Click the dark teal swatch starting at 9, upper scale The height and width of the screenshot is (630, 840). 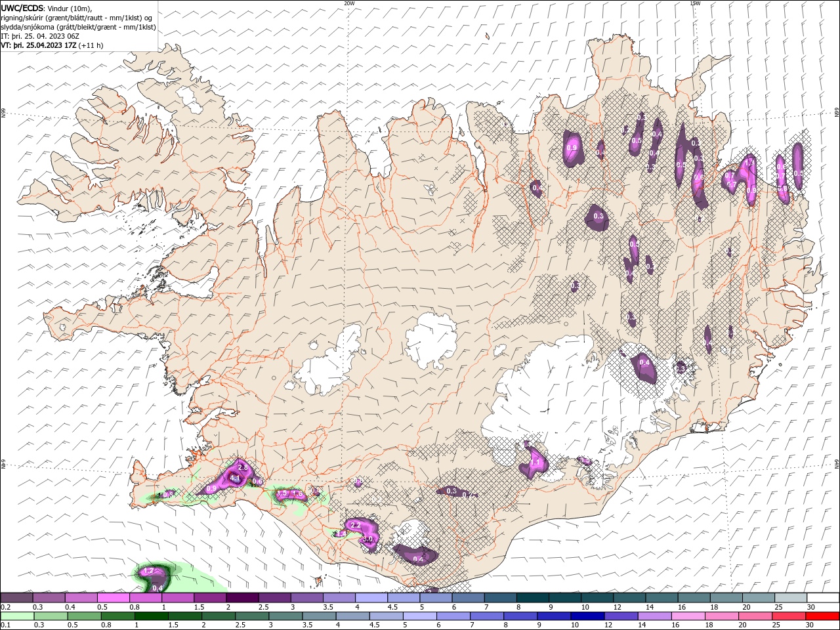pyautogui.click(x=564, y=598)
